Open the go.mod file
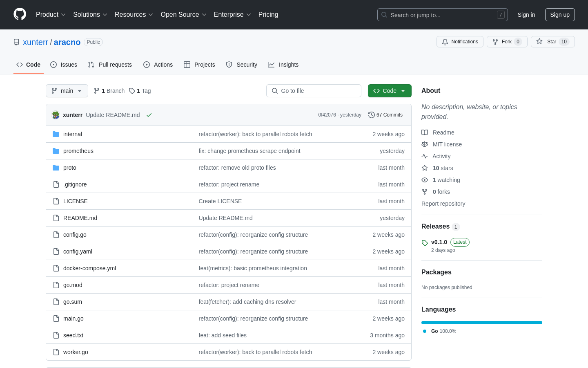Image resolution: width=588 pixels, height=368 pixels. point(73,285)
